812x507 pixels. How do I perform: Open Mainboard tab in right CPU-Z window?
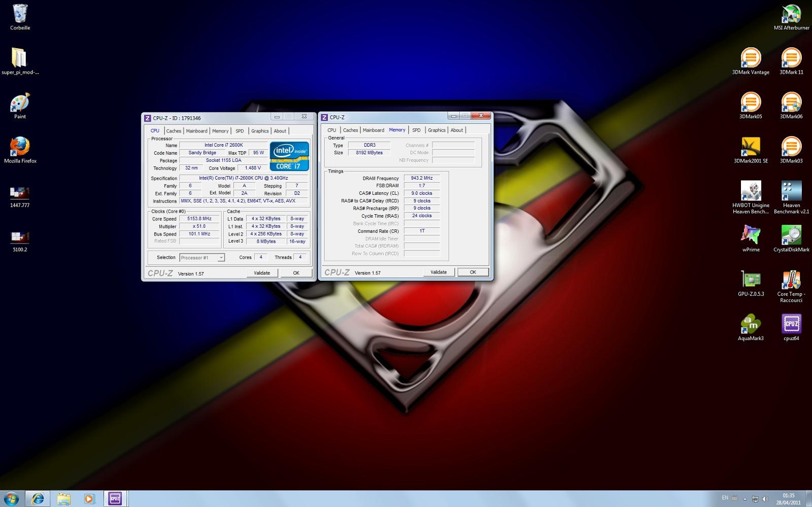point(374,130)
